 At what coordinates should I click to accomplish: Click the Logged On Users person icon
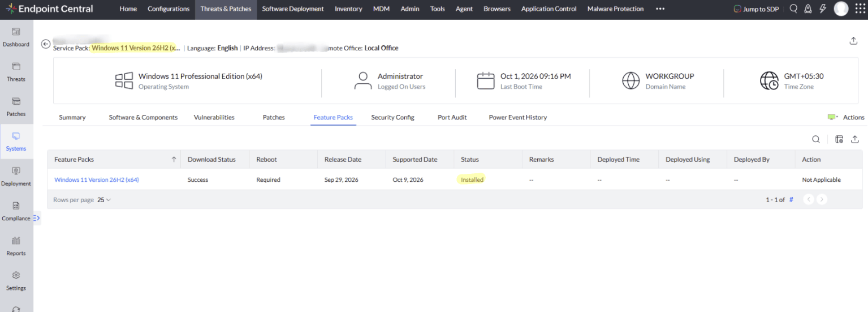(363, 80)
